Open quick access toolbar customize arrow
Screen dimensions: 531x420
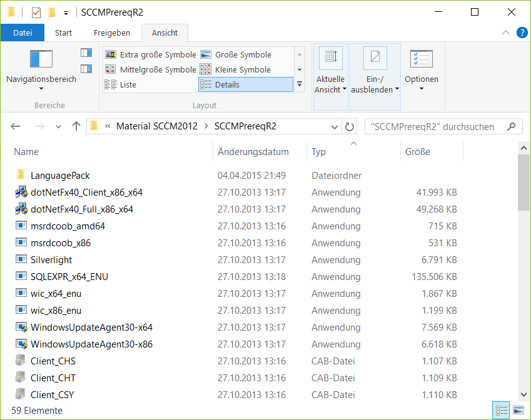[66, 13]
